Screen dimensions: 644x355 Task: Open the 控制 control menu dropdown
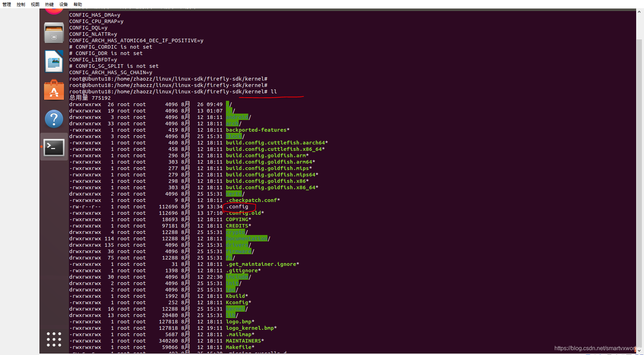(21, 4)
